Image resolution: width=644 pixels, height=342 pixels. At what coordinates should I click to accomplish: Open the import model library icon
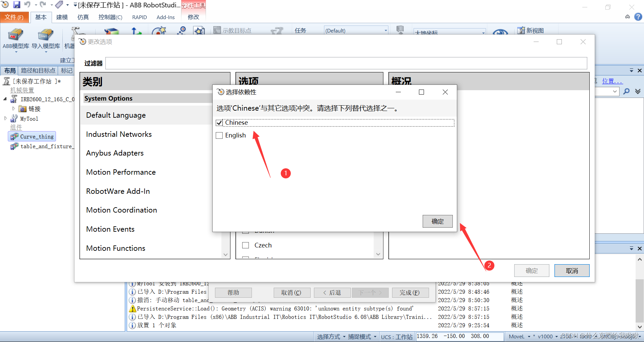45,35
